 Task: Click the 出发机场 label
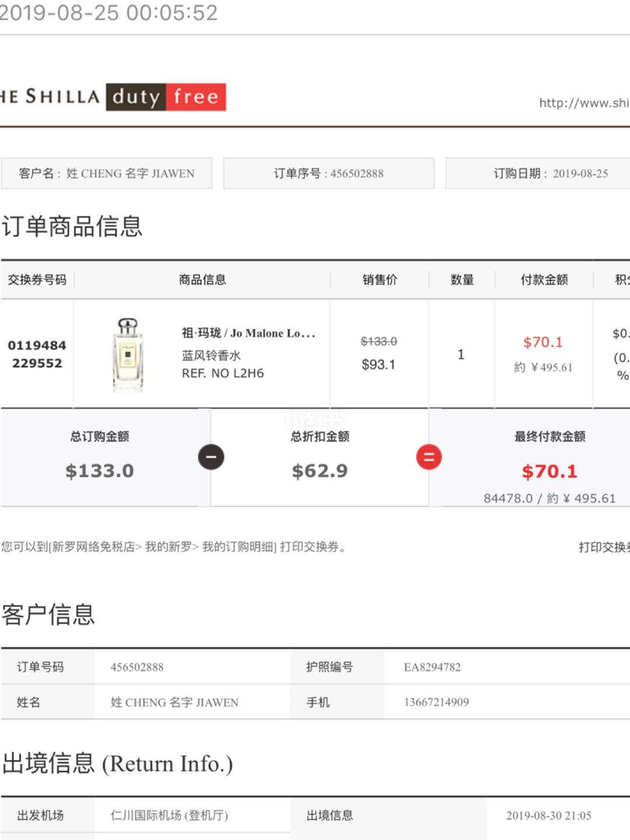(40, 815)
